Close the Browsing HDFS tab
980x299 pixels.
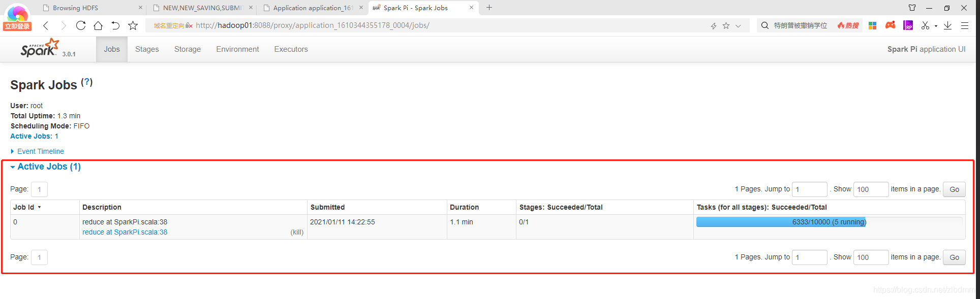click(141, 8)
